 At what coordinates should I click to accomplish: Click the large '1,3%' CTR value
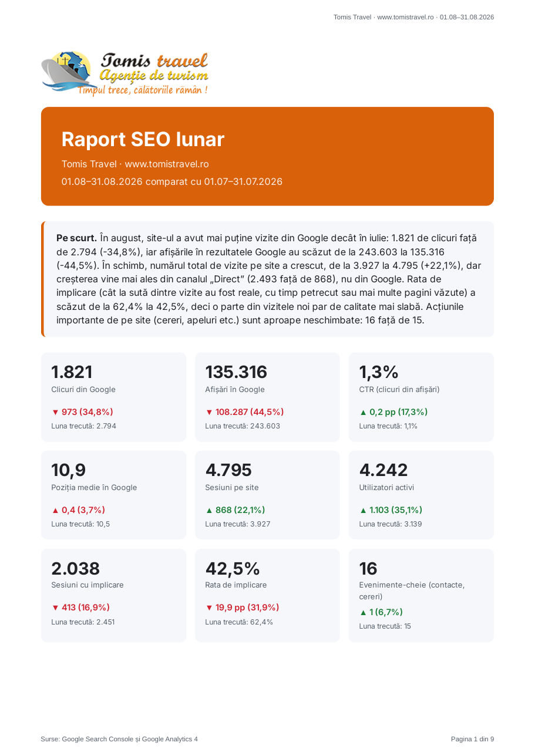pos(379,372)
